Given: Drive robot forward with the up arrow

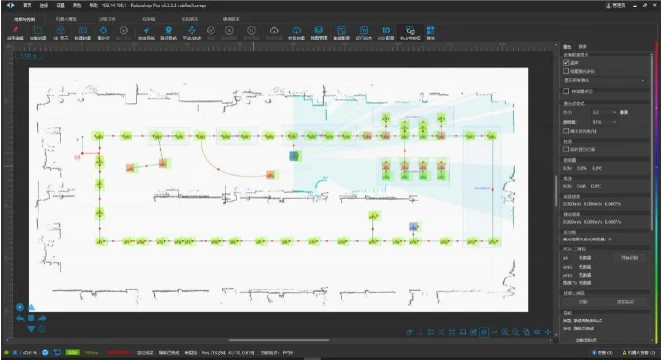Looking at the screenshot, I should coord(32,307).
